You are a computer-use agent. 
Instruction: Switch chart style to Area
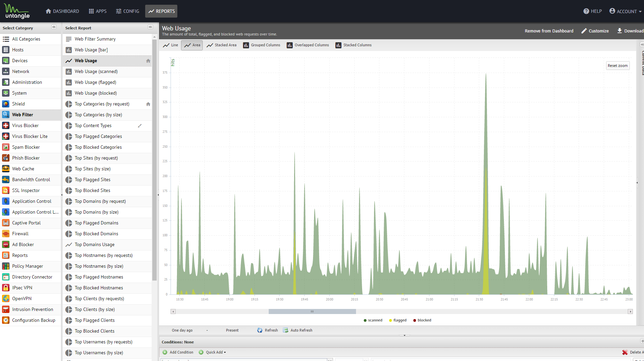(x=192, y=45)
